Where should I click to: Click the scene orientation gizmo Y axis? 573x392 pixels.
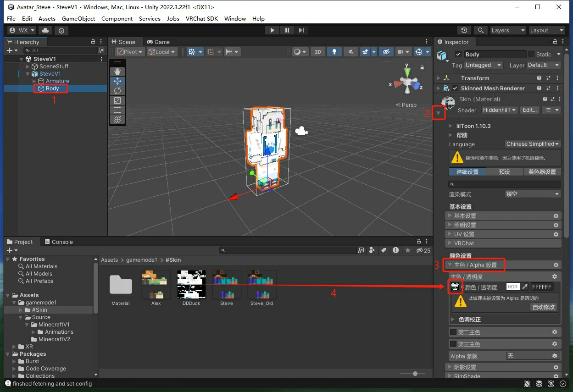tap(407, 73)
